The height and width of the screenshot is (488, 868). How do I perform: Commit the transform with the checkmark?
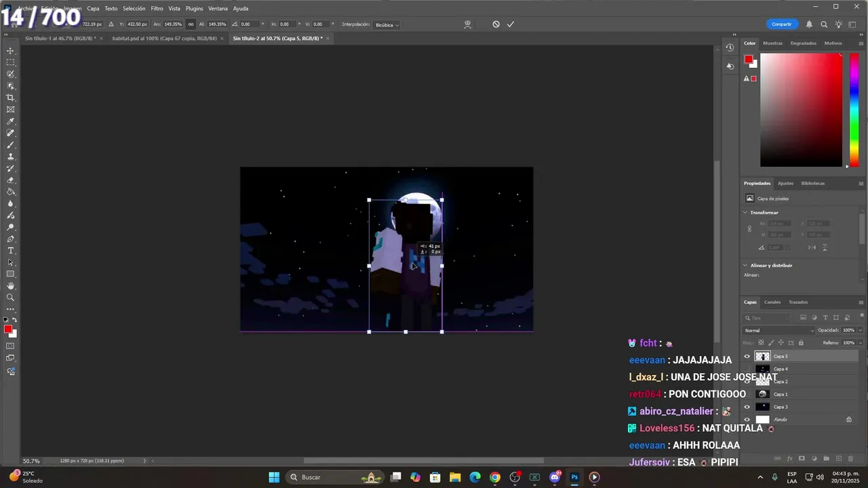(x=511, y=24)
